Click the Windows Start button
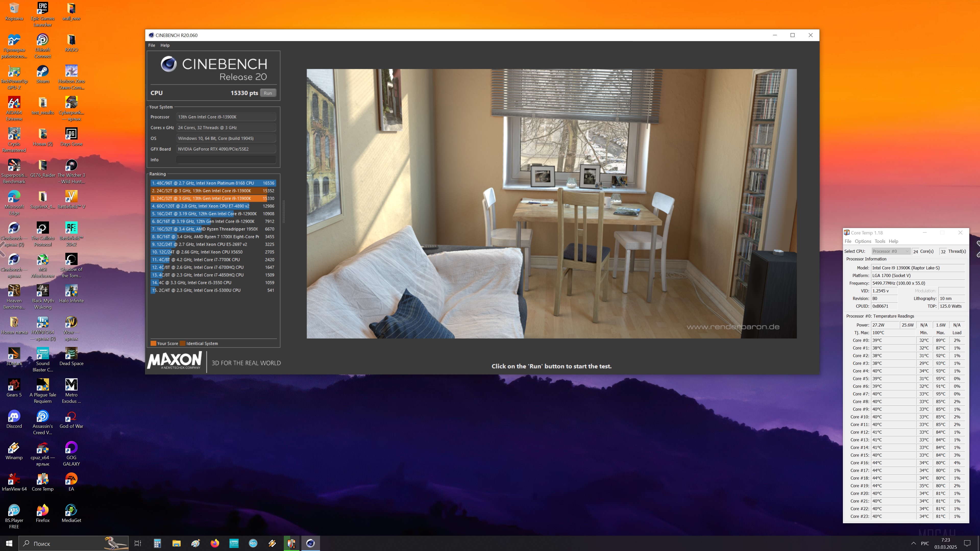 point(9,543)
